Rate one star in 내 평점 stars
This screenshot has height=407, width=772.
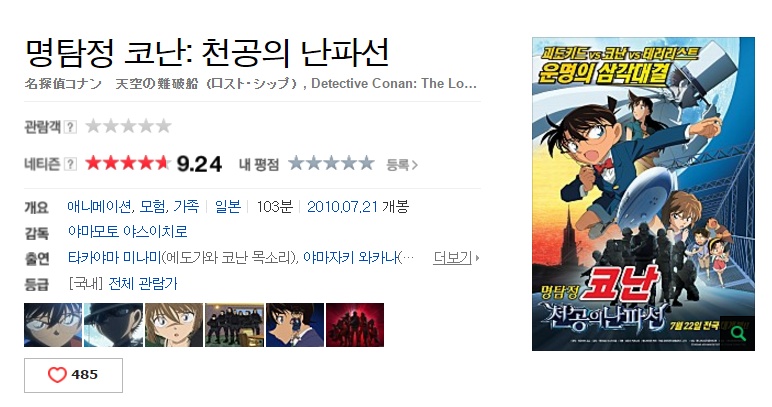click(x=296, y=163)
